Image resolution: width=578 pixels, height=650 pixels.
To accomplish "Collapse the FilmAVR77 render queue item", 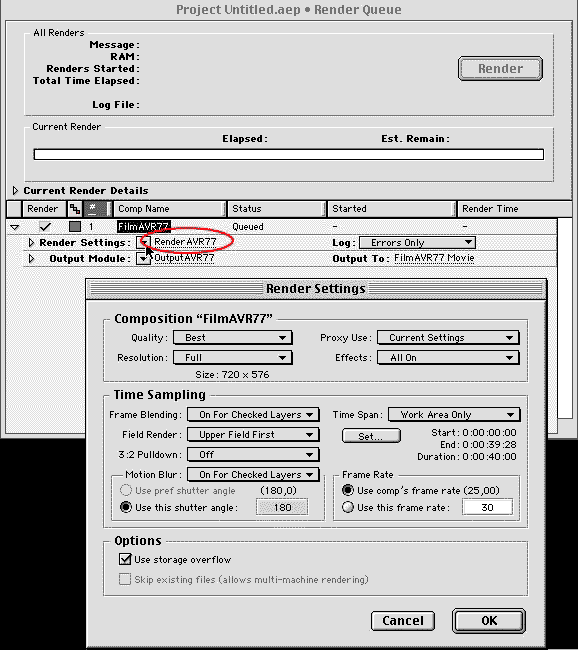I will tap(15, 227).
